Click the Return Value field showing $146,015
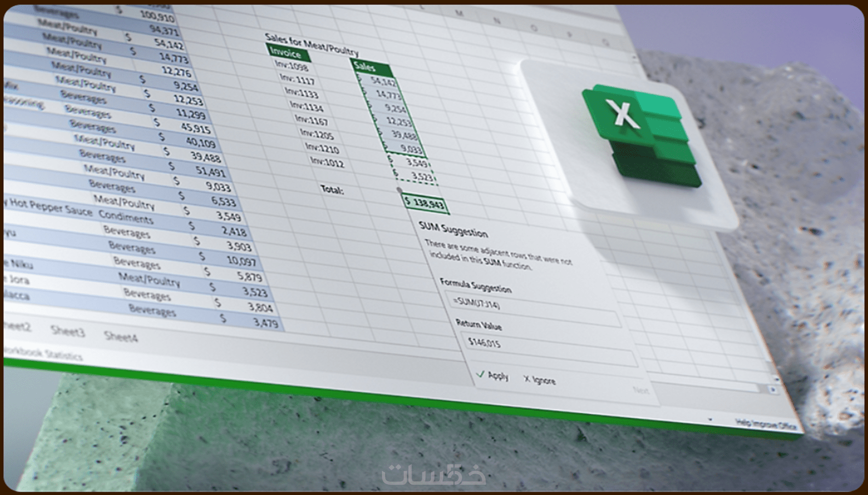Viewport: 868px width, 495px height. [548, 349]
